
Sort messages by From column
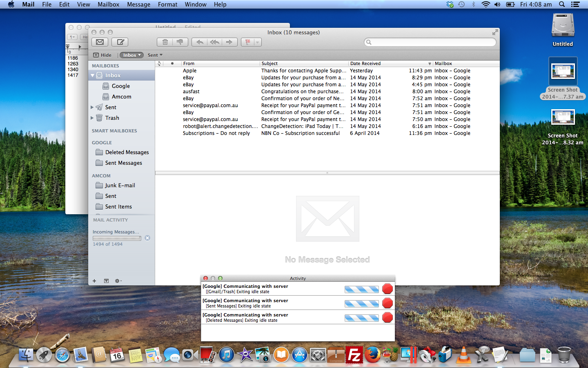pyautogui.click(x=220, y=63)
